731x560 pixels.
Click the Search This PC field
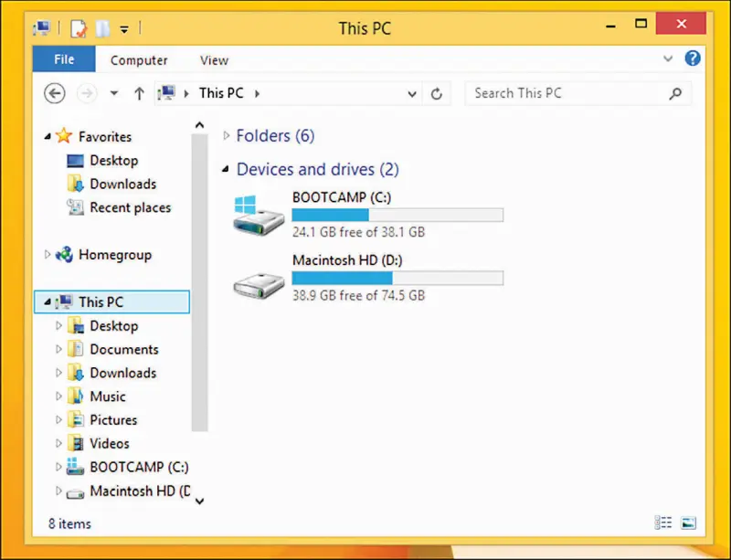coord(565,93)
